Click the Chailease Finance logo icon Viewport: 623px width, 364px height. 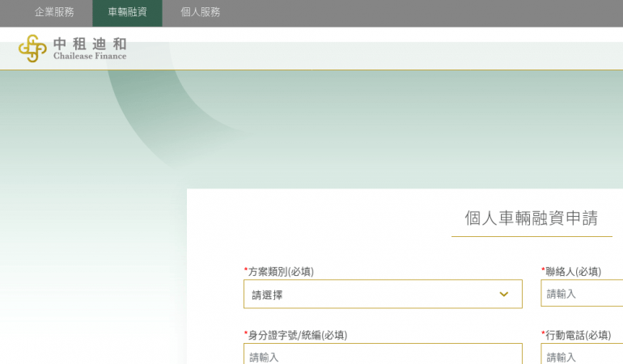32,49
